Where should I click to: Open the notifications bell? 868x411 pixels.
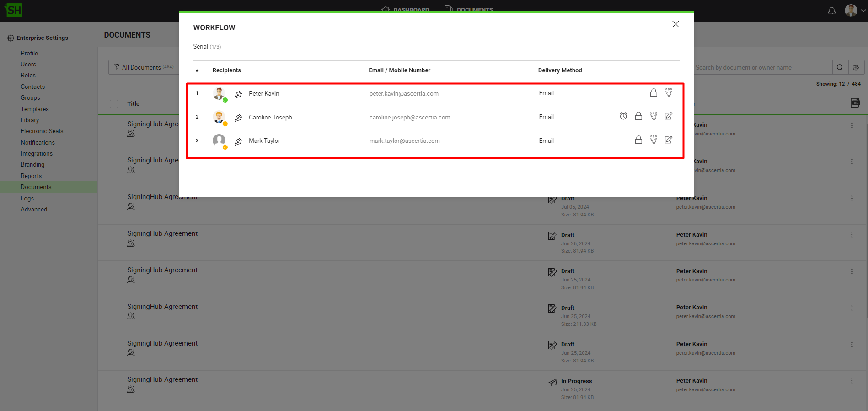(x=832, y=11)
